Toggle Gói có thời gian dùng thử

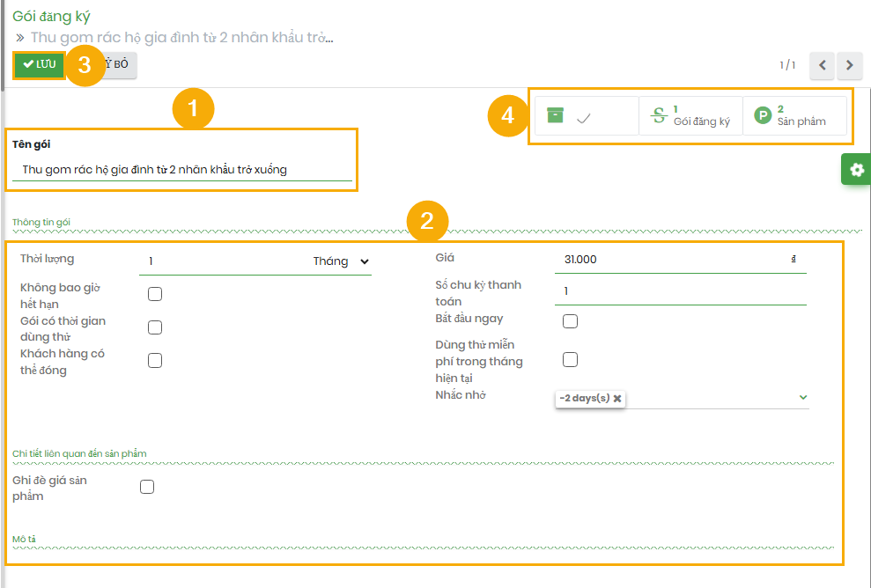[155, 327]
